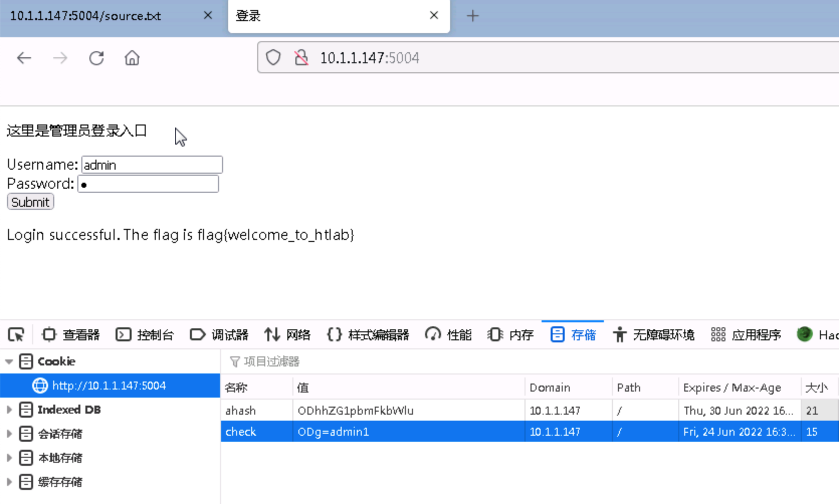The width and height of the screenshot is (839, 504).
Task: Sort by the 名称 column header
Action: click(x=257, y=388)
